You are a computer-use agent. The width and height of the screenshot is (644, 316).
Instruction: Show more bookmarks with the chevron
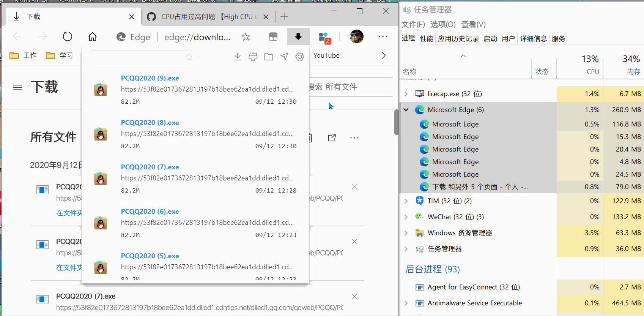(x=383, y=55)
